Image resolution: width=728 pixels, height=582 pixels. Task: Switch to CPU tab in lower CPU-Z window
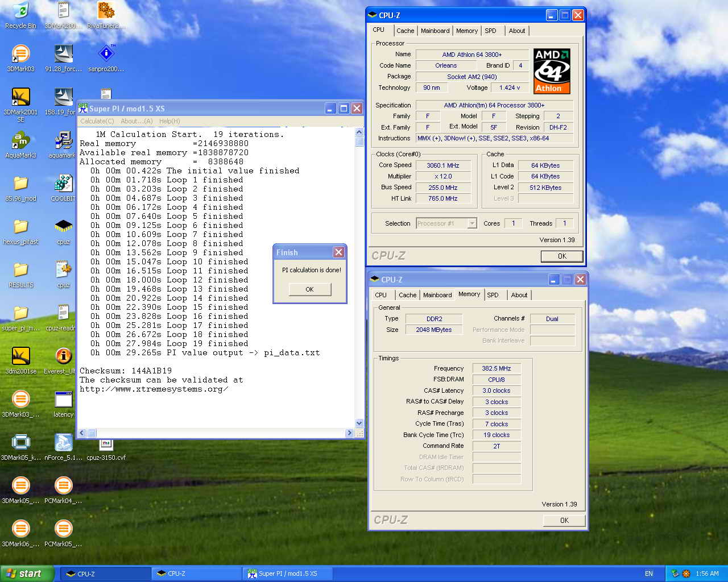[x=381, y=295]
